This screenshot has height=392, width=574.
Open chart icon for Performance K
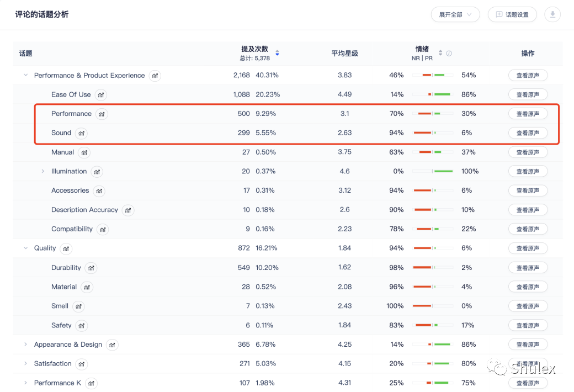91,383
